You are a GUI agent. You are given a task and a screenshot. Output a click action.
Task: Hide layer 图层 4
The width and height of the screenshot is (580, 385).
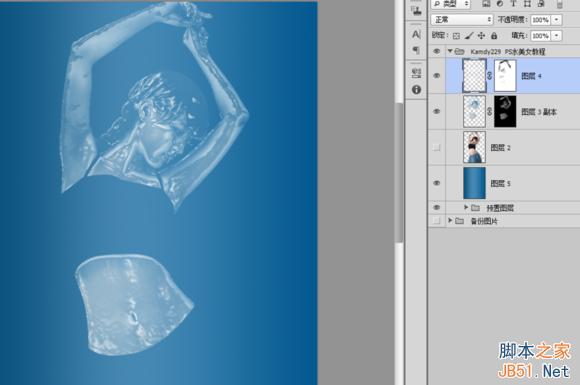pos(436,76)
